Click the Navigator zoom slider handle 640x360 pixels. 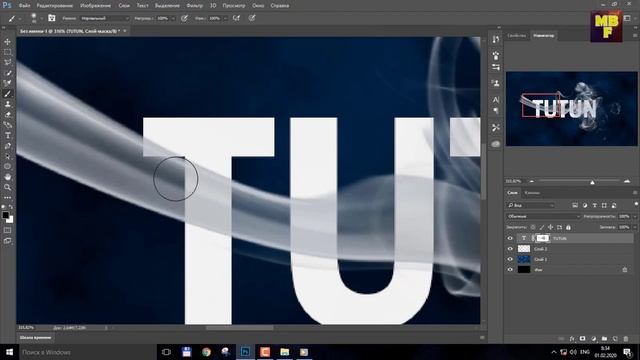[x=592, y=182]
